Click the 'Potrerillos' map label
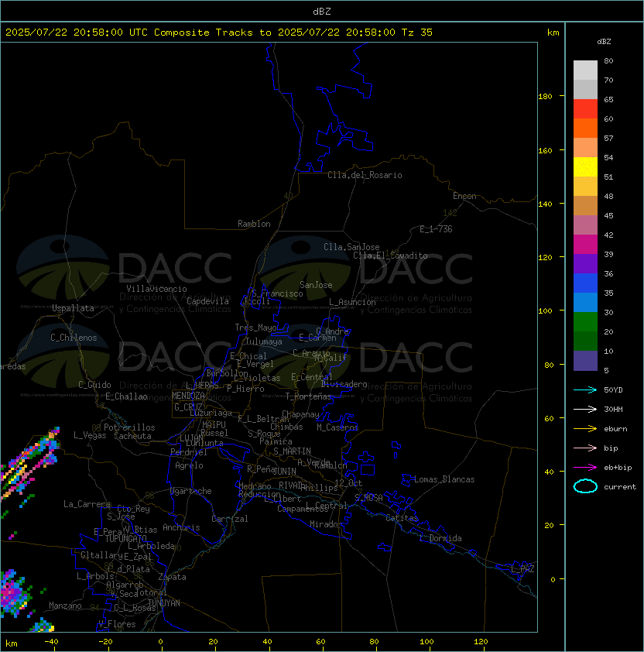 [129, 427]
